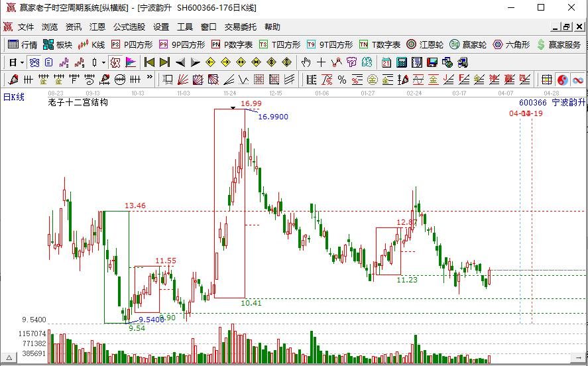Click the 600366 宁波韵升 stock label
This screenshot has height=366, width=588.
click(x=552, y=102)
